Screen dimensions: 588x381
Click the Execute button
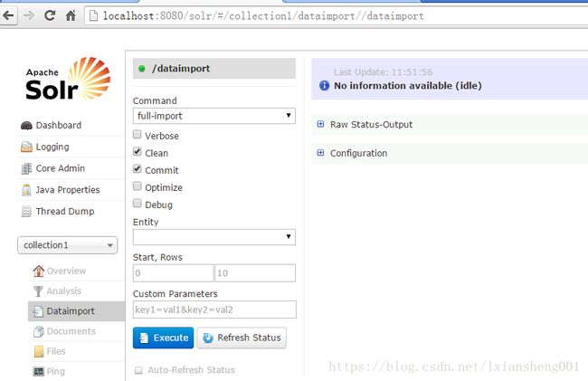coord(163,338)
